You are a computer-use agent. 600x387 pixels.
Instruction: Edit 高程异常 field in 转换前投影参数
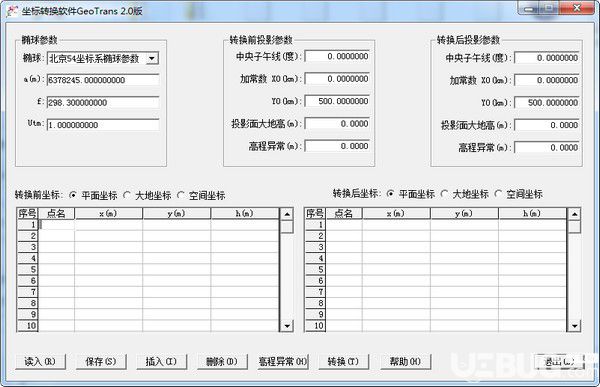(337, 146)
